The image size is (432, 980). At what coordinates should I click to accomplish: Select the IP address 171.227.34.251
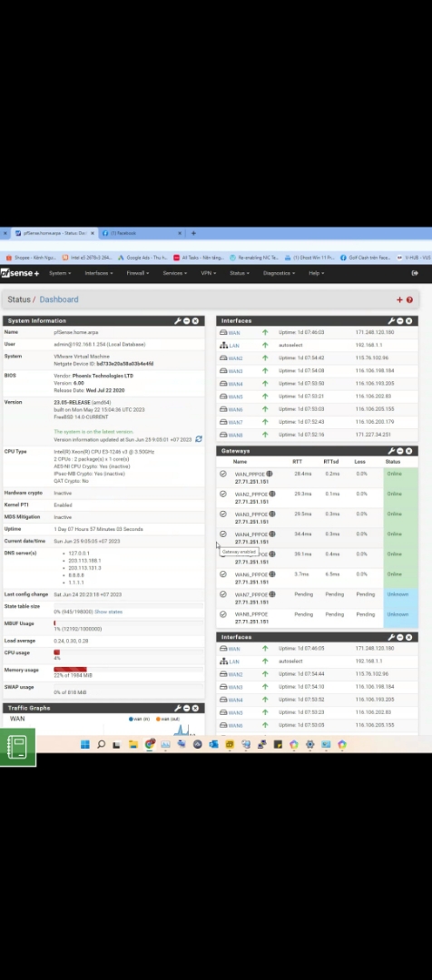tap(373, 435)
